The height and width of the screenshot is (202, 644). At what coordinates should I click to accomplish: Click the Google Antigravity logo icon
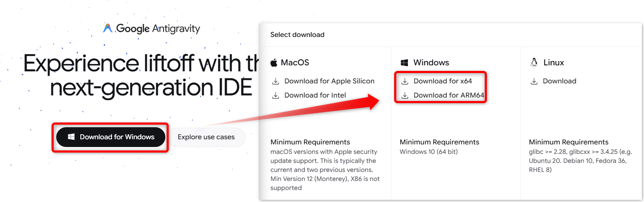(x=107, y=28)
